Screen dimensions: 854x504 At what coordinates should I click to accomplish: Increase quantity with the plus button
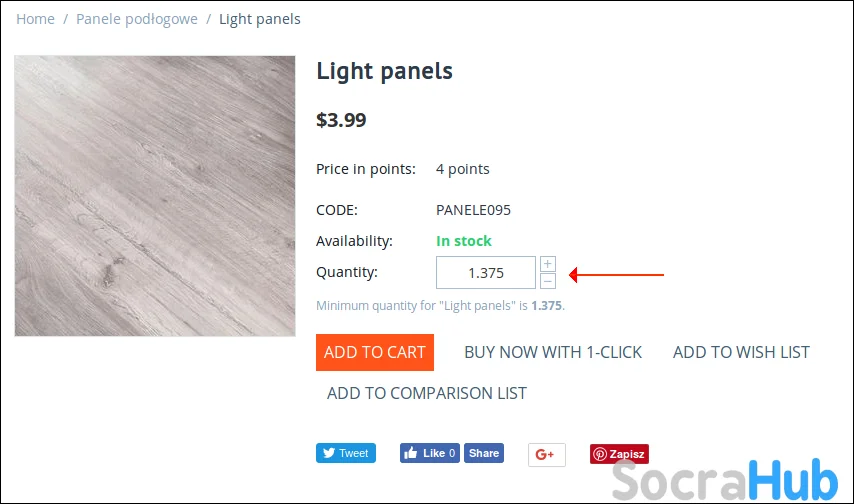click(x=547, y=264)
